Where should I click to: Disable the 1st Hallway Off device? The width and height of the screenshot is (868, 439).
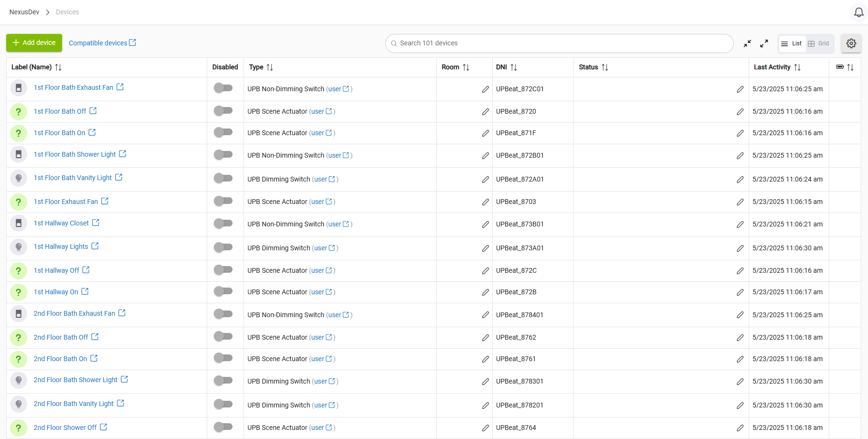click(223, 270)
